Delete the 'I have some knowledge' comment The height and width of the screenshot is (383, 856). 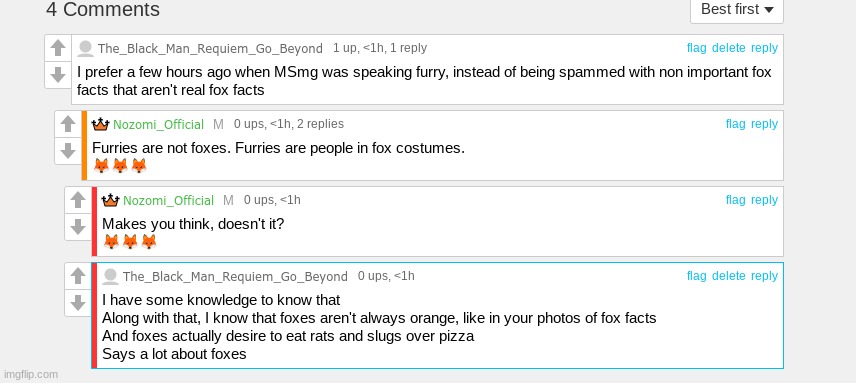[x=729, y=276]
